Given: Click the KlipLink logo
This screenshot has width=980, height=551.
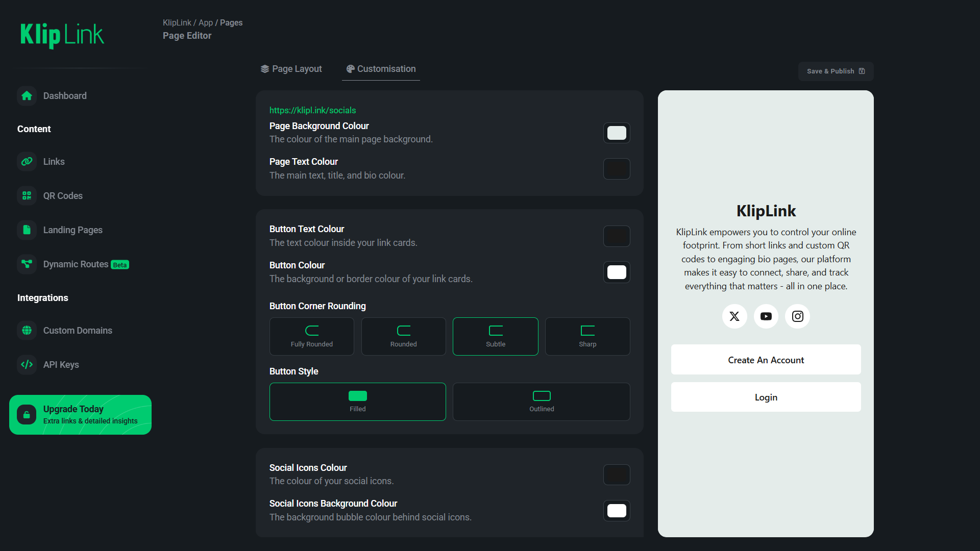Looking at the screenshot, I should (62, 35).
